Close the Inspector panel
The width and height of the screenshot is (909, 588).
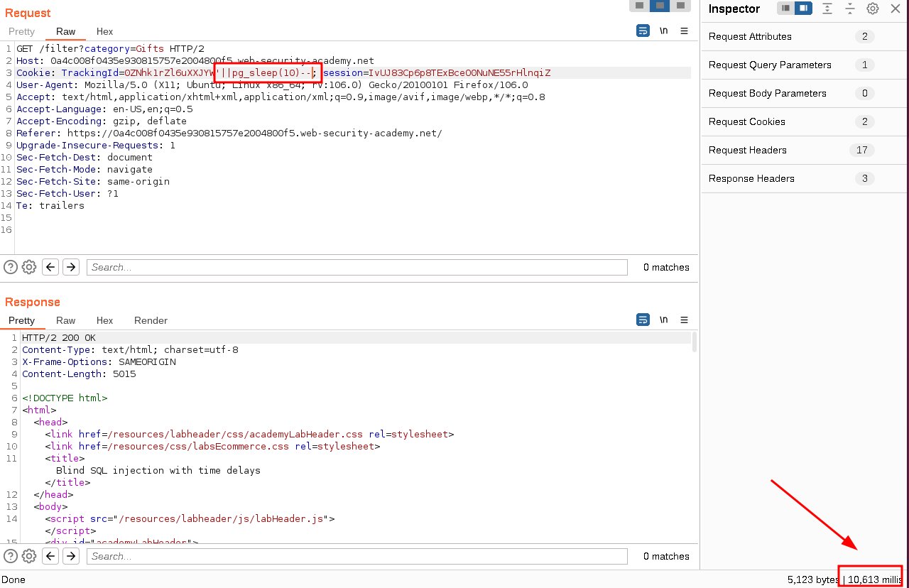(896, 9)
